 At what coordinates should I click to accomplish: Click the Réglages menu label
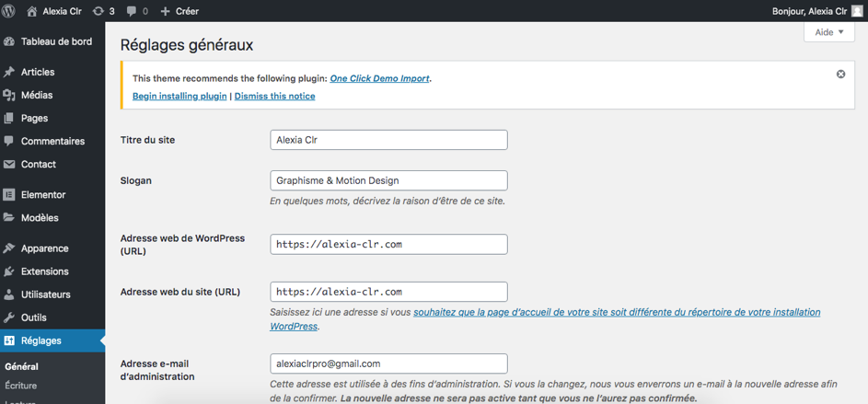click(x=41, y=341)
